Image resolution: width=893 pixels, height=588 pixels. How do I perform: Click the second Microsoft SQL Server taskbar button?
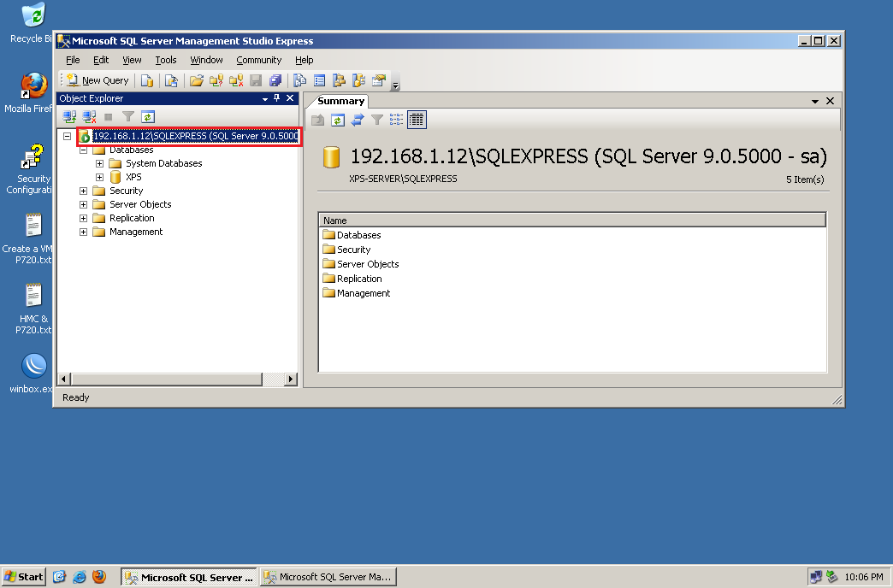[x=328, y=577]
